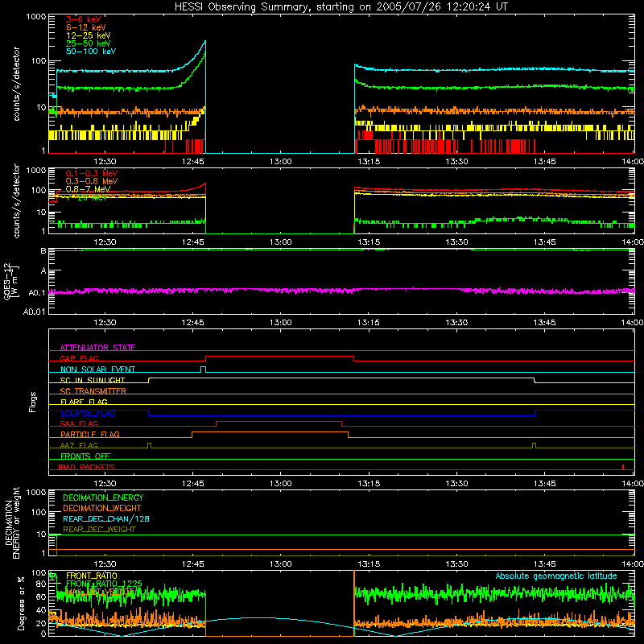The image size is (644, 644).
Task: Select the orange 6-12 keV legend label
Action: (x=86, y=27)
